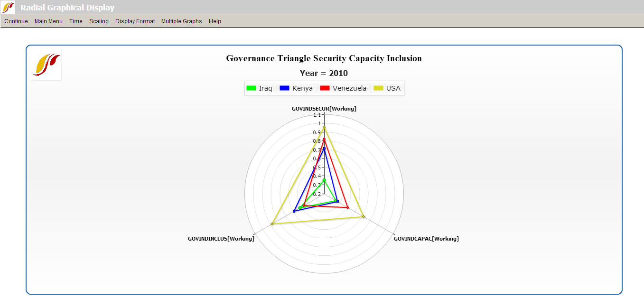Click the yellow USA legend swatch
This screenshot has height=298, width=644.
tap(378, 88)
